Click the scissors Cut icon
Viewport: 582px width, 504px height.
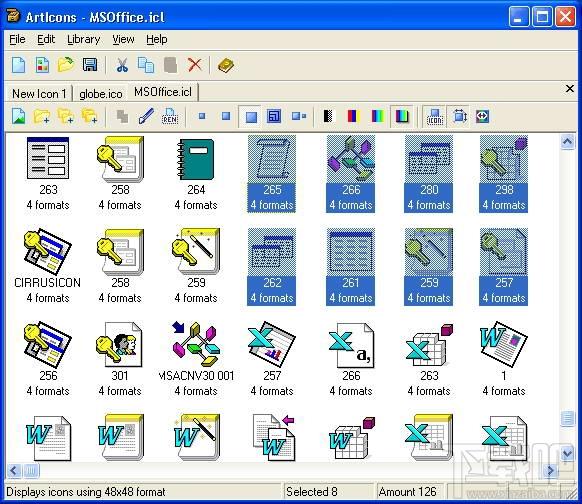(x=122, y=65)
